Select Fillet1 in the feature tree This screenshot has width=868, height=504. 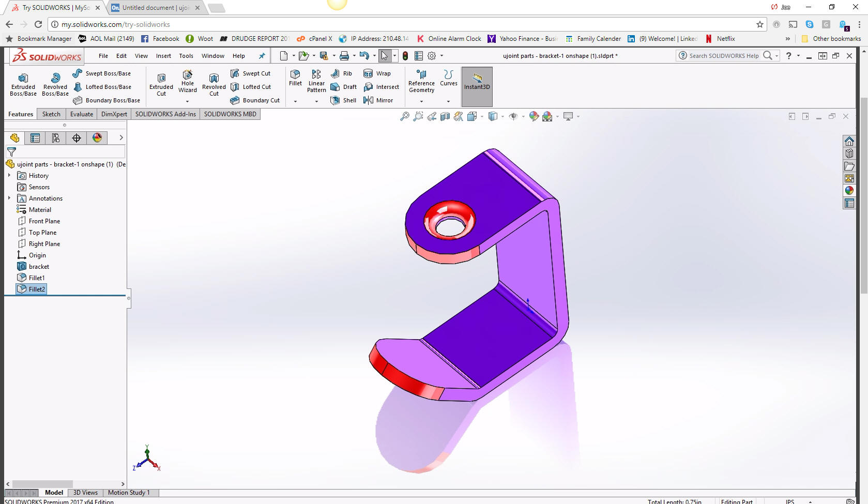[36, 278]
